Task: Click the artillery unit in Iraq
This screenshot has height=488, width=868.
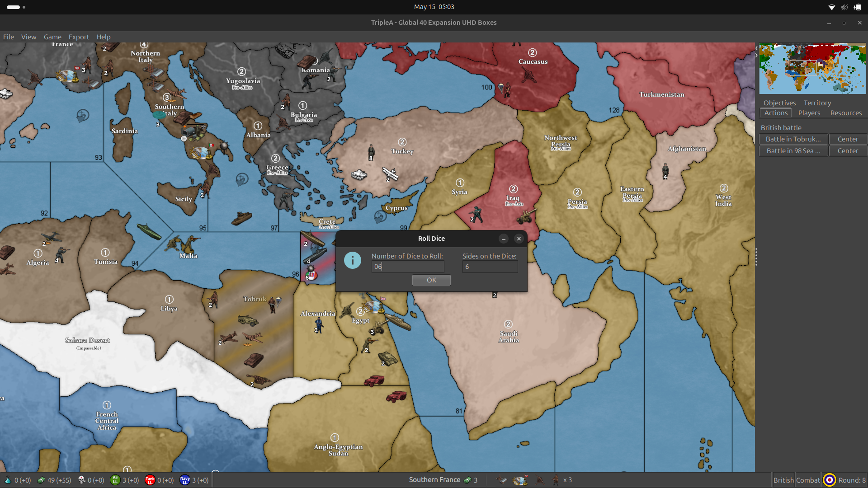Action: tap(526, 216)
